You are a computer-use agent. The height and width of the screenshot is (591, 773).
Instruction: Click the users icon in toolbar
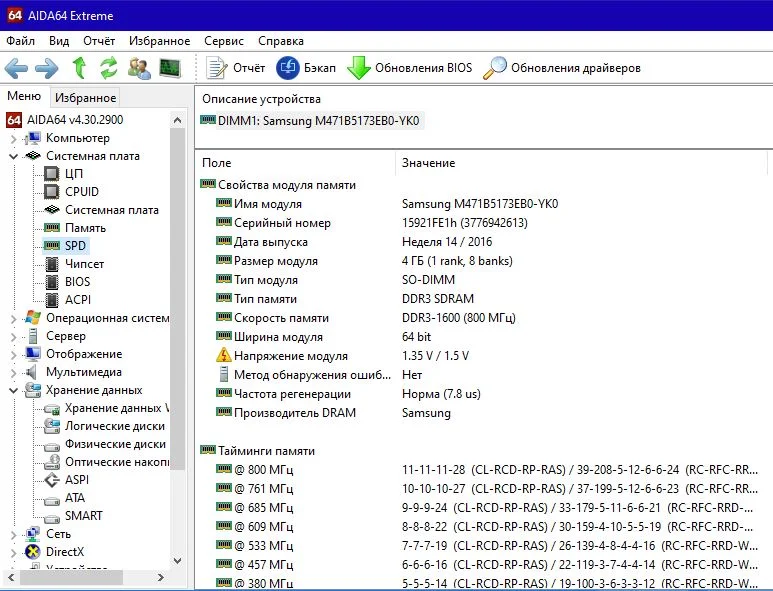[x=139, y=68]
